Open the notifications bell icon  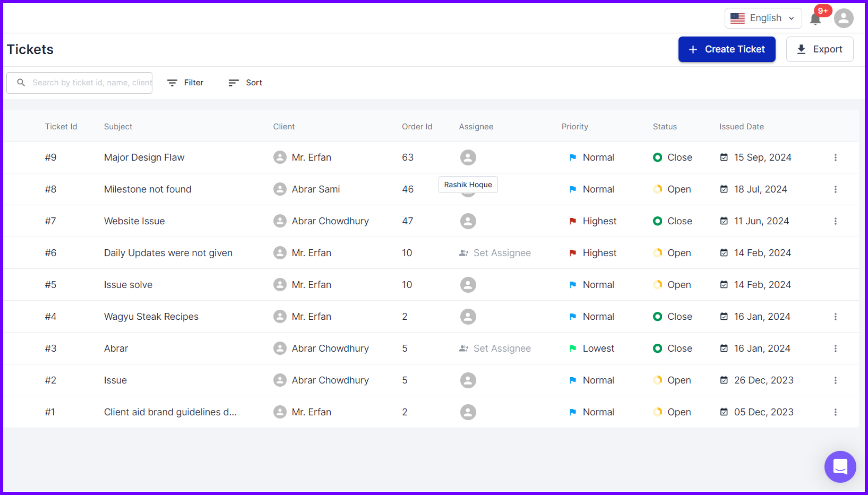(815, 19)
